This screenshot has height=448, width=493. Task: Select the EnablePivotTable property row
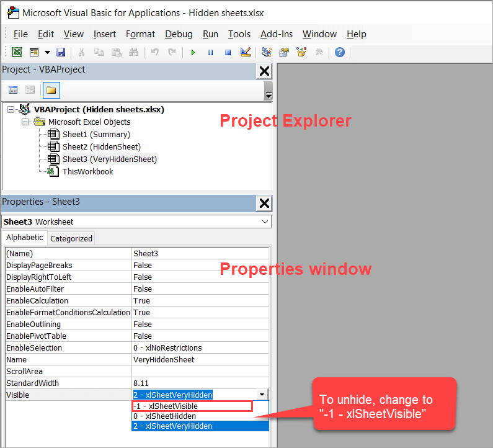137,336
